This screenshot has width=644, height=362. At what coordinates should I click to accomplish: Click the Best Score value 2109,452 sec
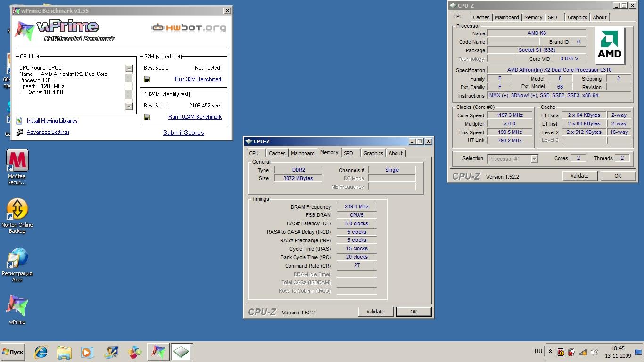(x=205, y=106)
